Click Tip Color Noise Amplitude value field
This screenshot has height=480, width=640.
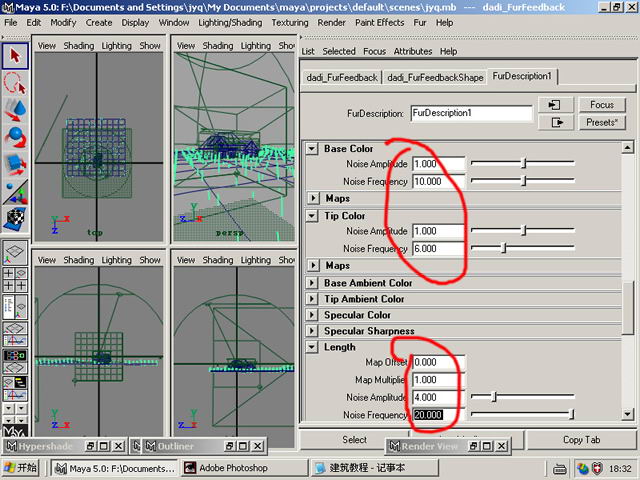point(439,231)
